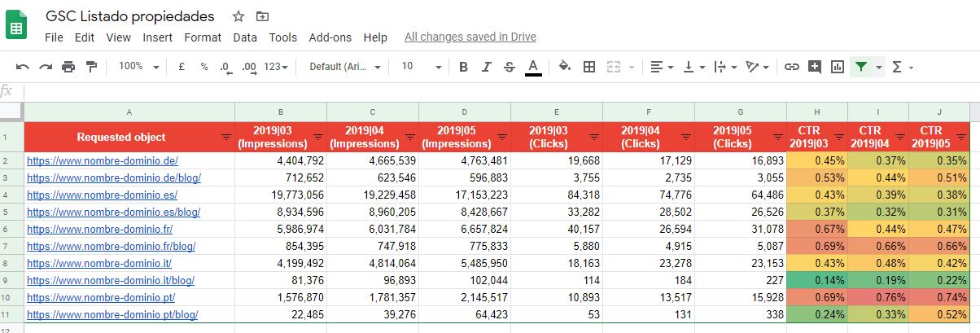Toggle the filter icon in toolbar
Screen dimensions: 980x333
coord(861,67)
